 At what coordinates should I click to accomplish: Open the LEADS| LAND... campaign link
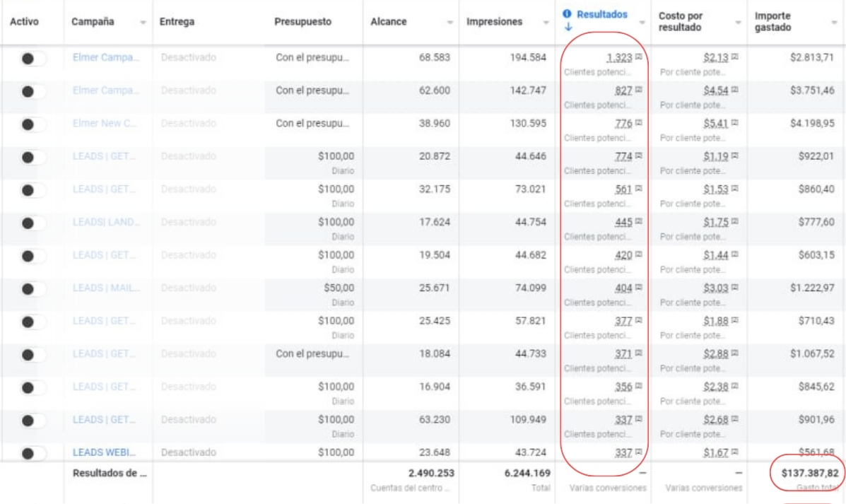[x=106, y=223]
